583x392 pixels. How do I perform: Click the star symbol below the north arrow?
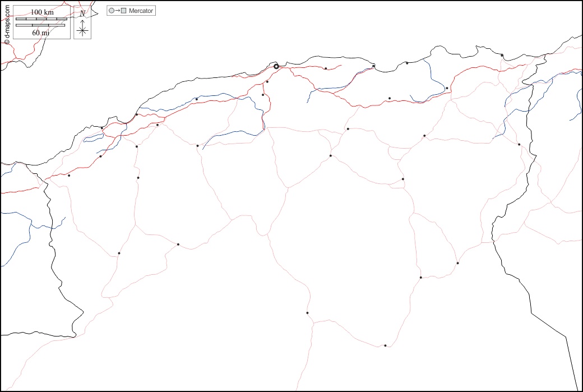[82, 31]
